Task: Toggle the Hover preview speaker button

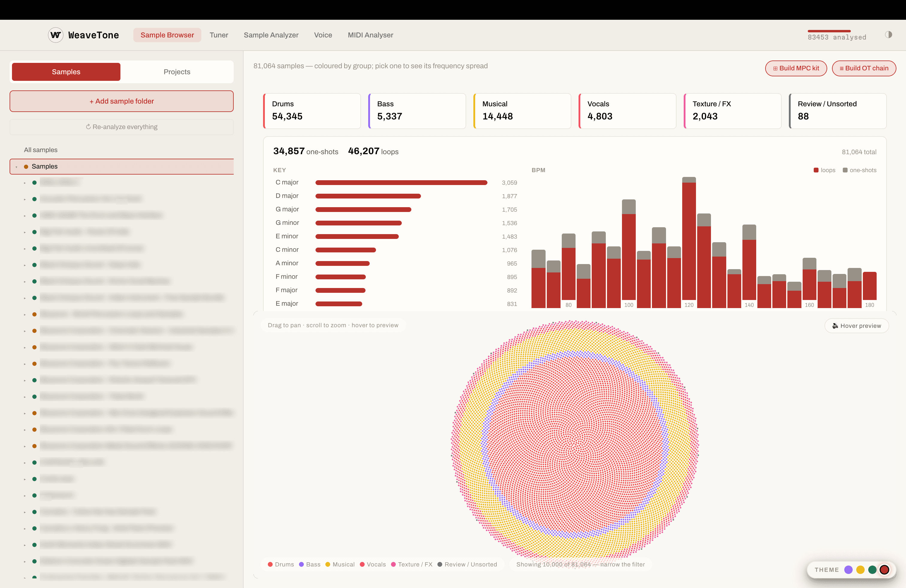Action: click(857, 325)
